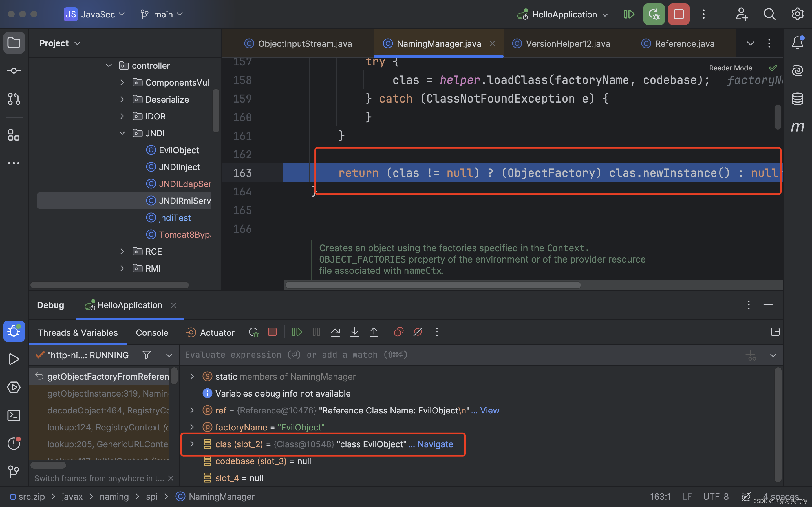Image resolution: width=812 pixels, height=507 pixels.
Task: Open View Breakpoints dialog icon
Action: tap(398, 332)
